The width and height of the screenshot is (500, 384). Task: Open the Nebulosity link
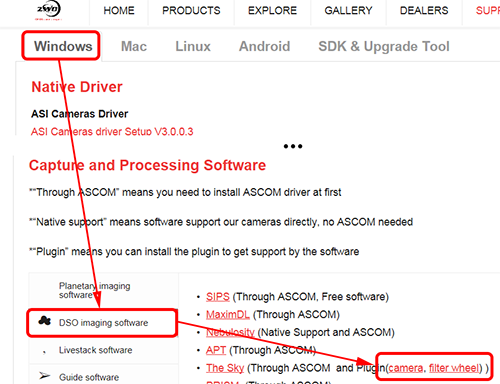click(x=230, y=332)
